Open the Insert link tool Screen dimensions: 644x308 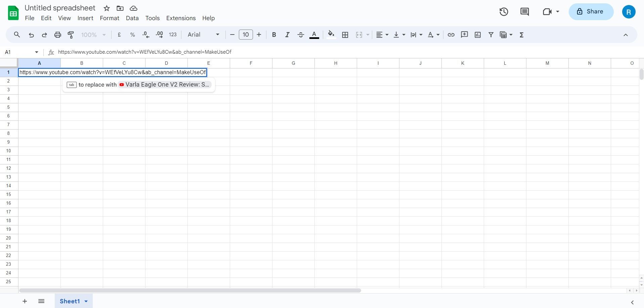[x=451, y=35]
